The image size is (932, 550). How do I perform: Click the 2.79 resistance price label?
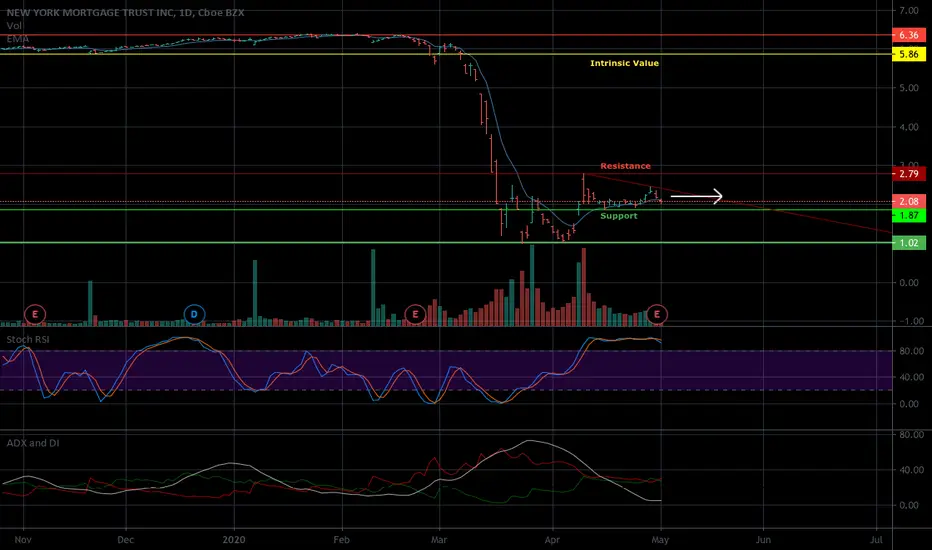click(909, 174)
